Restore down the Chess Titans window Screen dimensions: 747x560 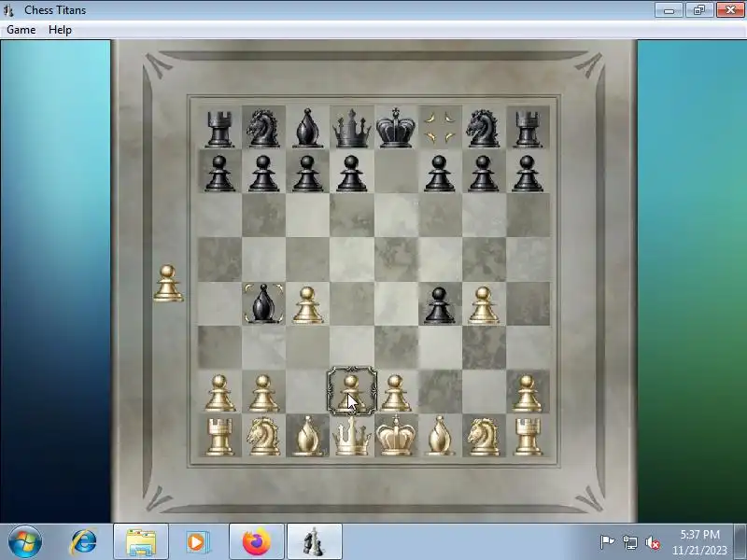(x=698, y=10)
